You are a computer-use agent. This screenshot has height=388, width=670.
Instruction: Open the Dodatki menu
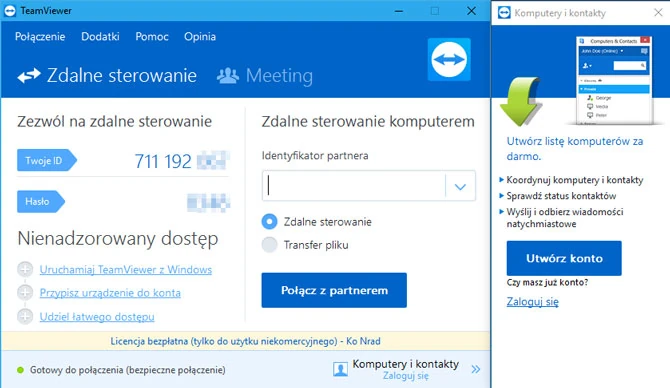tap(100, 37)
